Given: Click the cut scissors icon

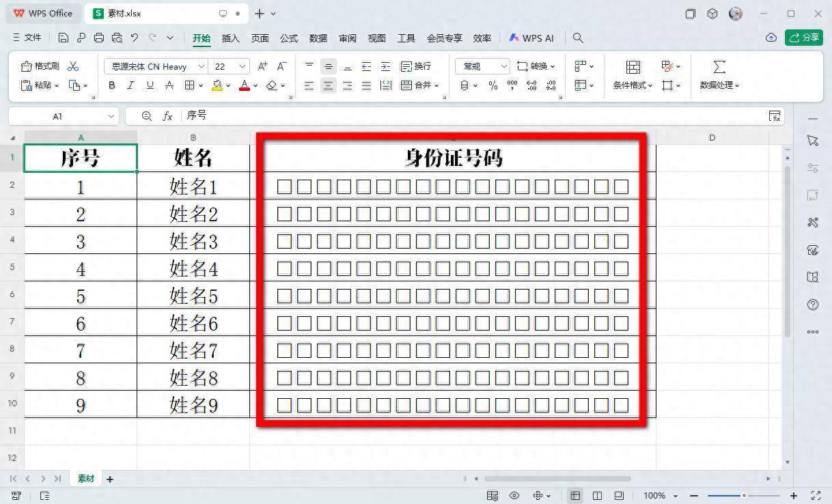Looking at the screenshot, I should pyautogui.click(x=73, y=66).
